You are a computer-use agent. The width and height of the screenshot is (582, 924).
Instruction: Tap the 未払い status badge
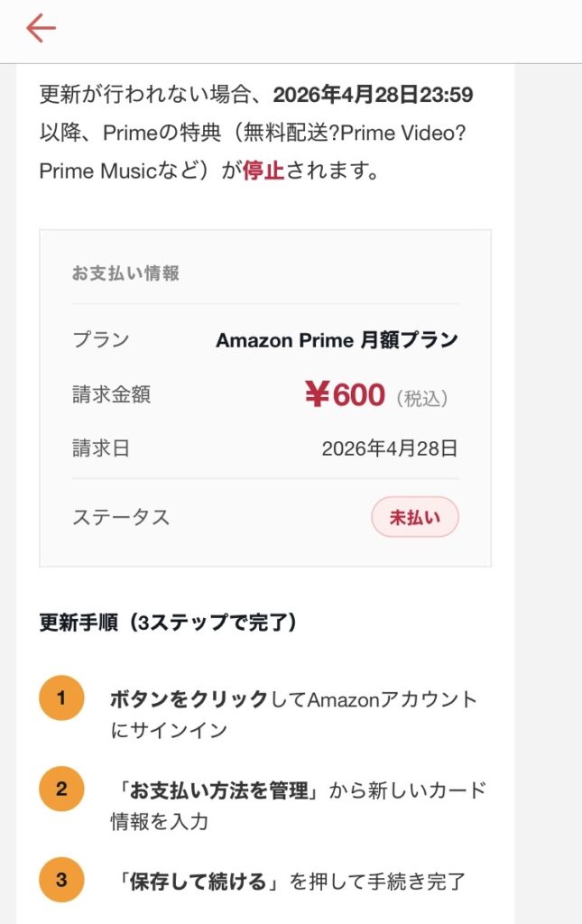click(x=415, y=518)
